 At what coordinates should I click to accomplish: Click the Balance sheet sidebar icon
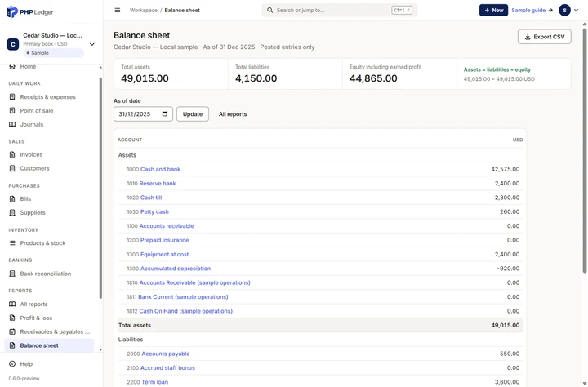click(x=12, y=345)
